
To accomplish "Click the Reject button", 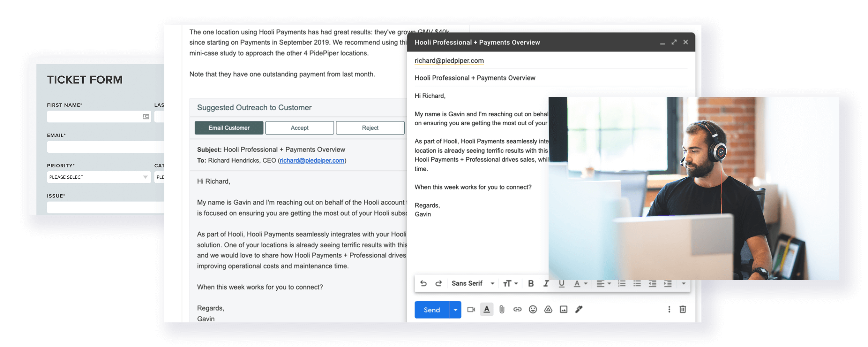I will 370,128.
